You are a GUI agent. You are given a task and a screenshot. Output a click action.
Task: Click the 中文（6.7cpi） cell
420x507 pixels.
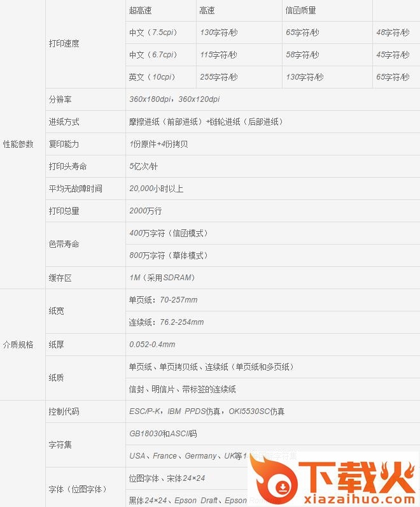click(x=153, y=55)
